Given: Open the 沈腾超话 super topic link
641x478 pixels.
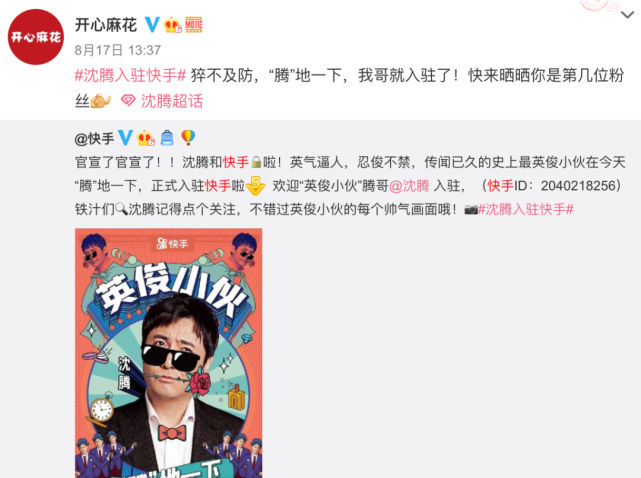Looking at the screenshot, I should pos(172,101).
